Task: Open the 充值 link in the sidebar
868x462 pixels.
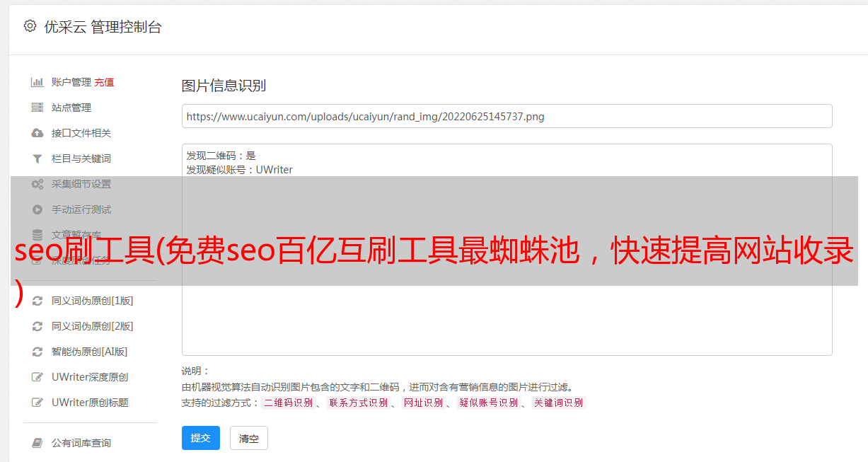Action: pyautogui.click(x=104, y=82)
